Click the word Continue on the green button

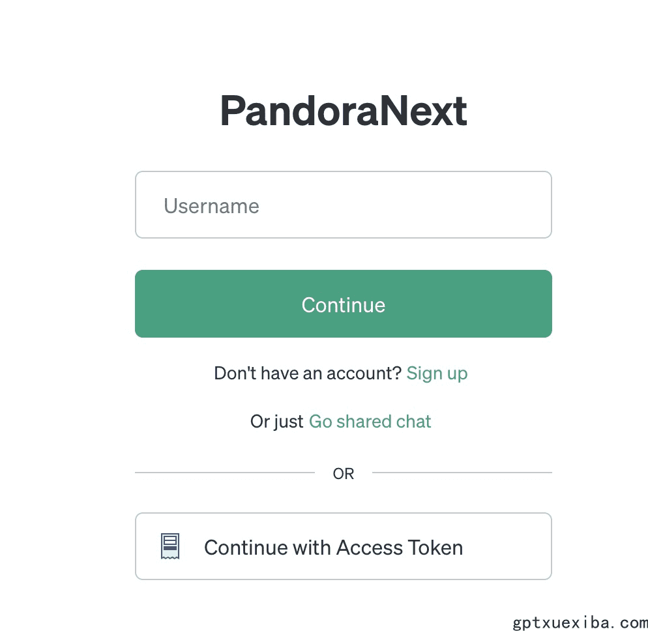pos(344,305)
